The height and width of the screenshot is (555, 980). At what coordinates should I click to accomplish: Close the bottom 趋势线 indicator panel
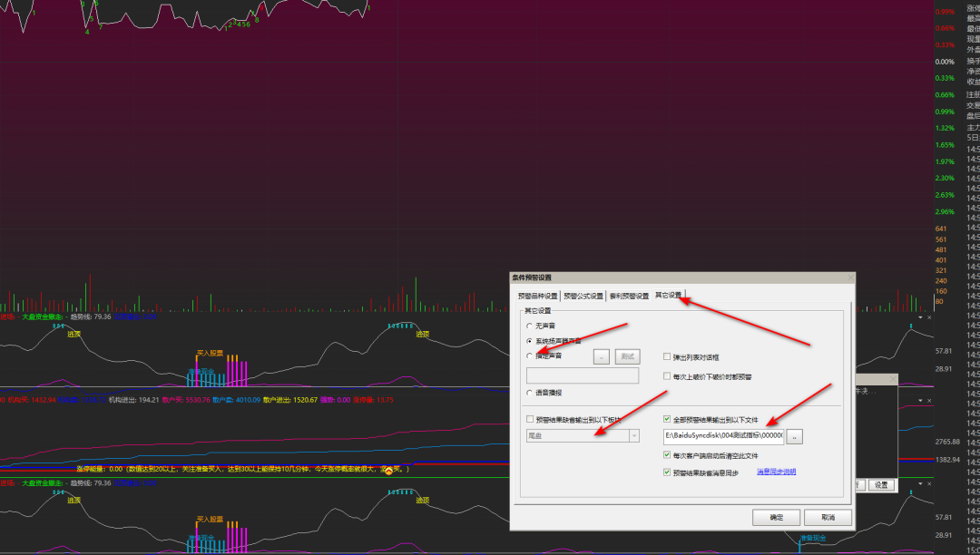click(929, 484)
